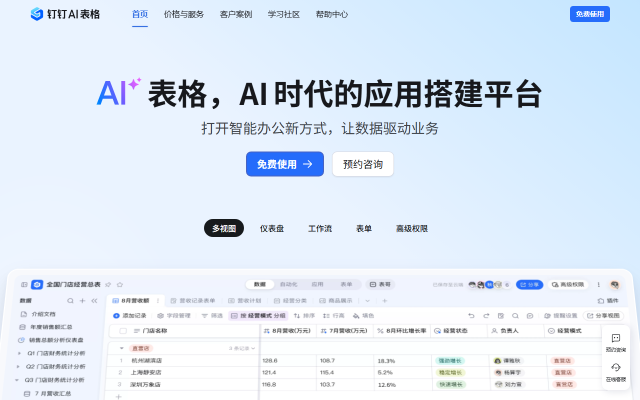Click top-right 免费使用 button
The image size is (640, 400).
[590, 14]
